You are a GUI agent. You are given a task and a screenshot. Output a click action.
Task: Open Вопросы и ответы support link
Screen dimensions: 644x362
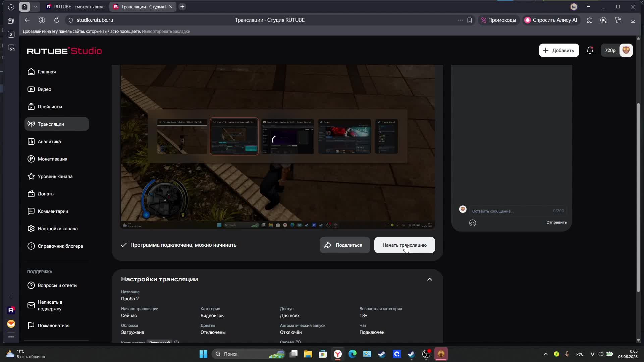click(57, 285)
